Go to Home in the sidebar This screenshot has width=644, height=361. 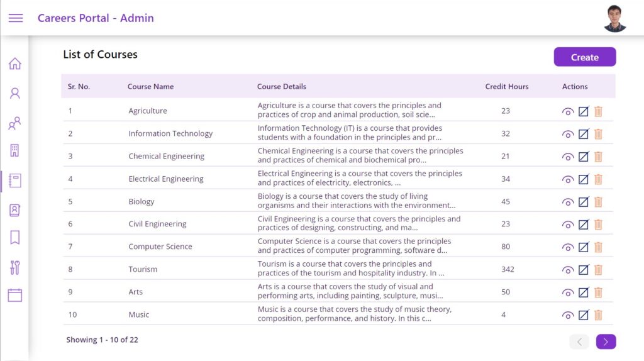15,64
